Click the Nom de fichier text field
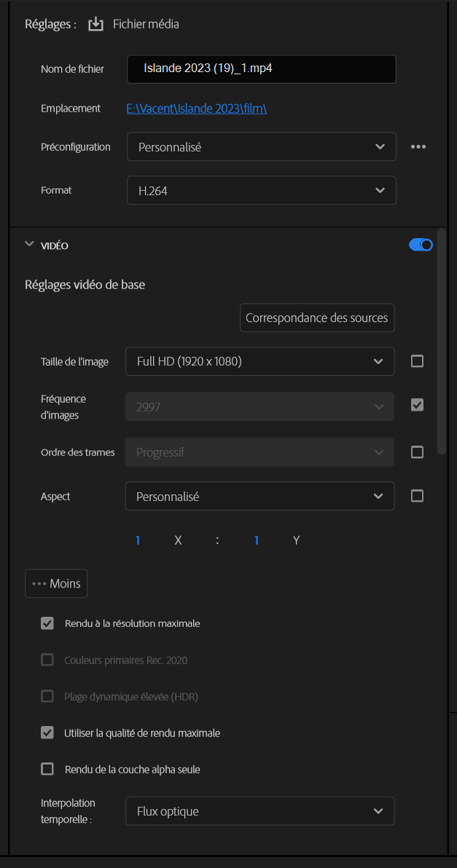This screenshot has width=457, height=868. (x=261, y=69)
